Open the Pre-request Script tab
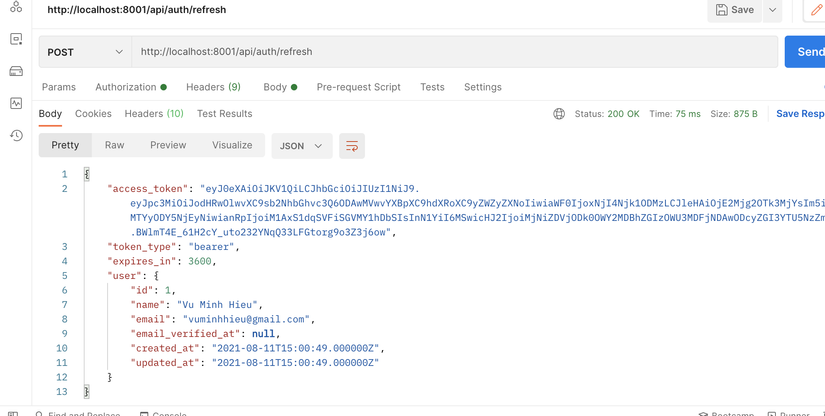The height and width of the screenshot is (416, 825). click(x=358, y=87)
